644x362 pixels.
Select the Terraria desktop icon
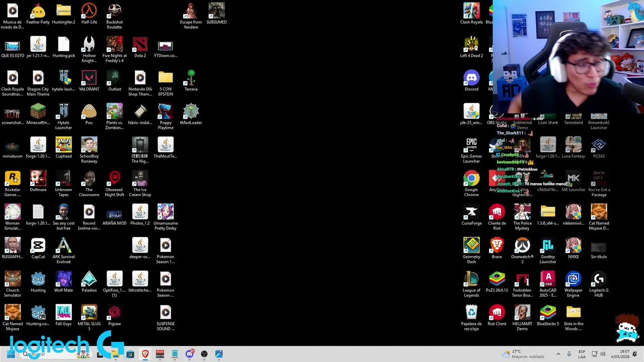pyautogui.click(x=191, y=81)
